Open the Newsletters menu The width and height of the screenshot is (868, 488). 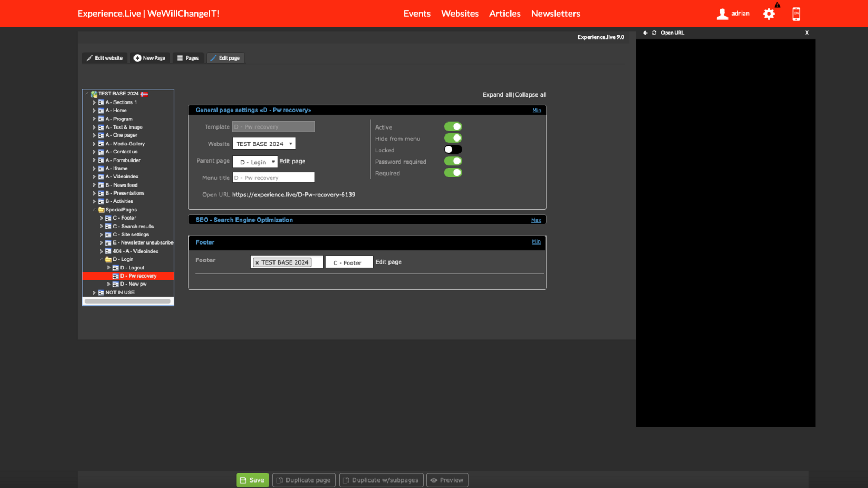[556, 14]
